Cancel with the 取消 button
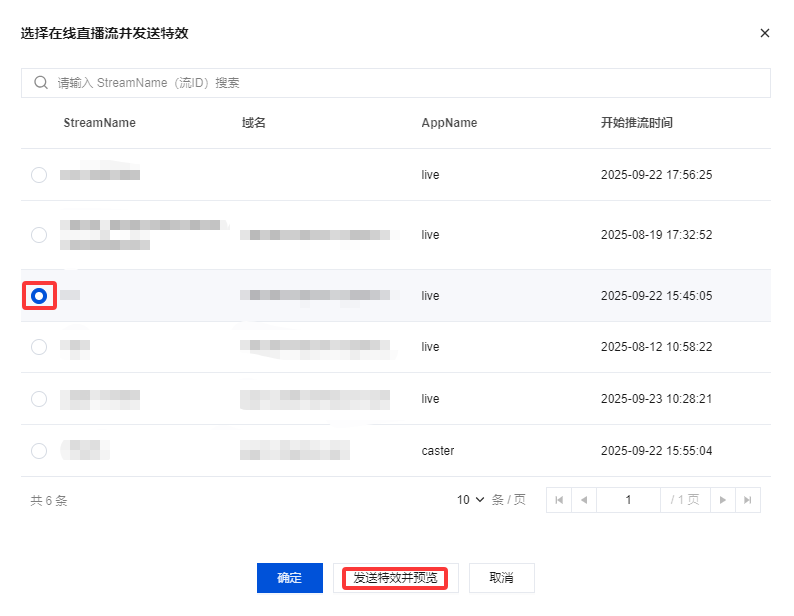The image size is (794, 616). point(501,578)
